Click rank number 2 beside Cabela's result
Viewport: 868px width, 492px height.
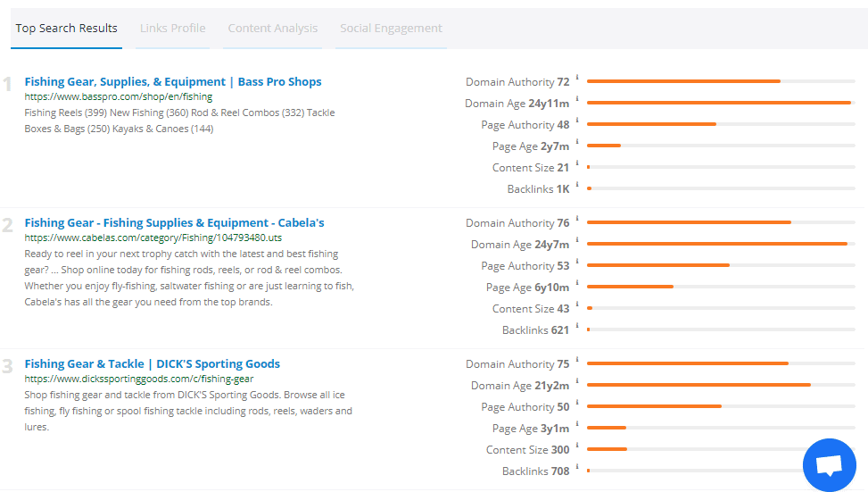pyautogui.click(x=7, y=226)
